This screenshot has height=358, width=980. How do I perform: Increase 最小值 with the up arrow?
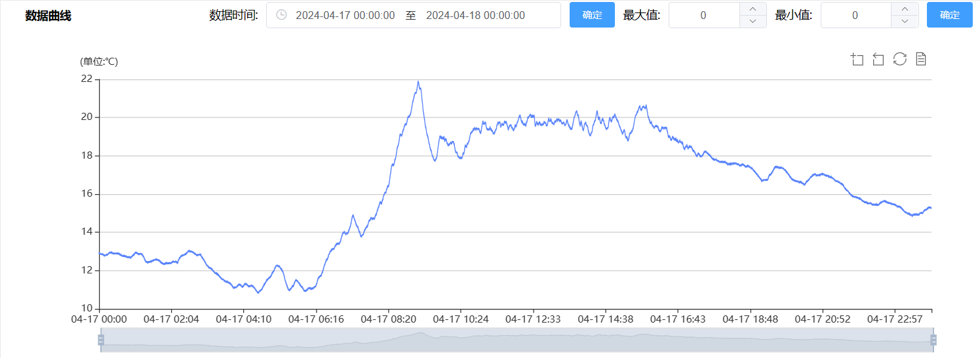tap(905, 9)
